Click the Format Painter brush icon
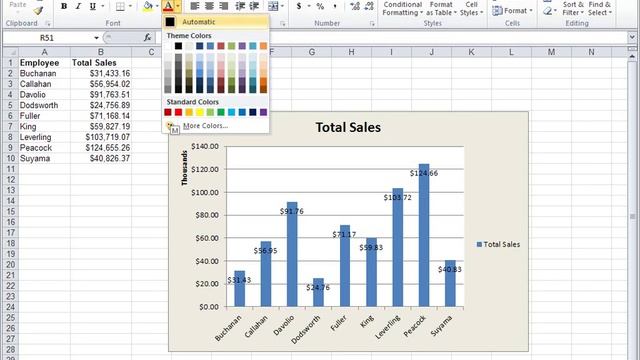Image resolution: width=640 pixels, height=360 pixels. [38, 11]
